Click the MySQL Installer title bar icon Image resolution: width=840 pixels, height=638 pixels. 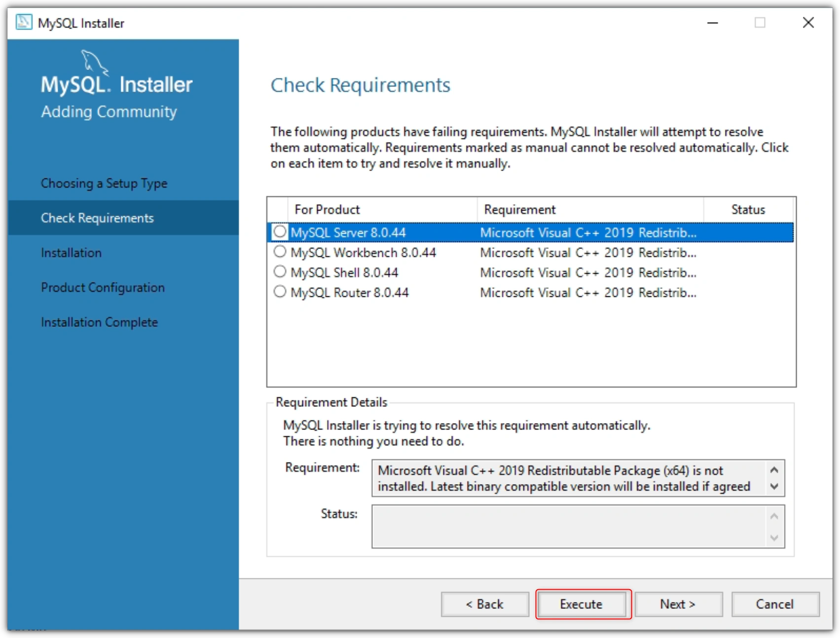pyautogui.click(x=24, y=23)
